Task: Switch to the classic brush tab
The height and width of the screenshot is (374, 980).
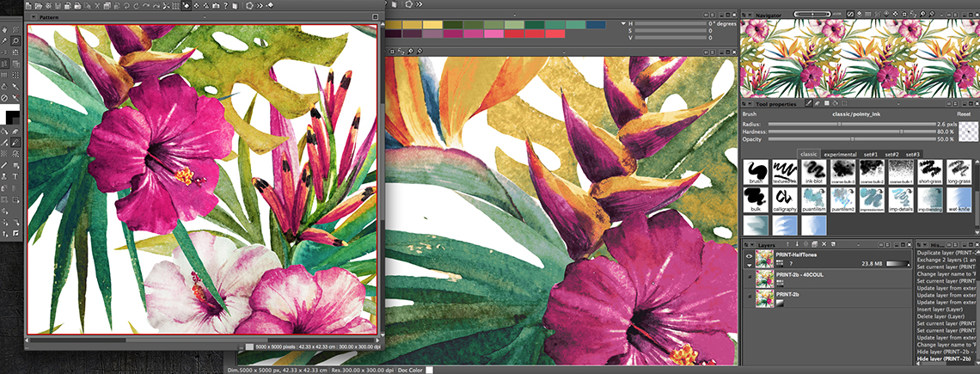Action: [809, 155]
